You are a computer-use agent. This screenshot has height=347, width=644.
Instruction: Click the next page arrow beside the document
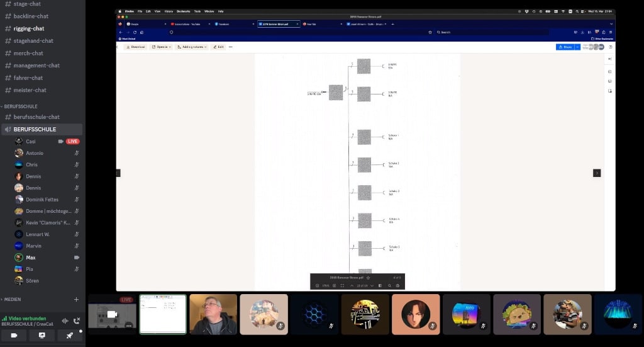pos(597,173)
